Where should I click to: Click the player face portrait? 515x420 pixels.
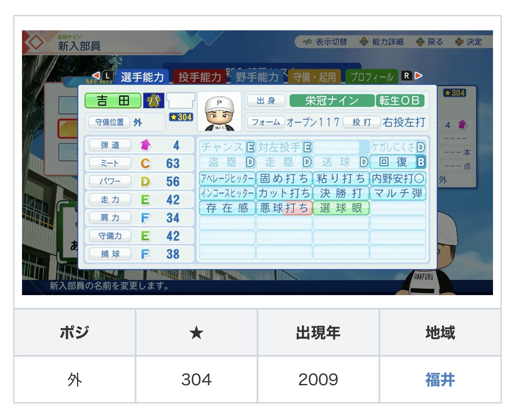219,111
